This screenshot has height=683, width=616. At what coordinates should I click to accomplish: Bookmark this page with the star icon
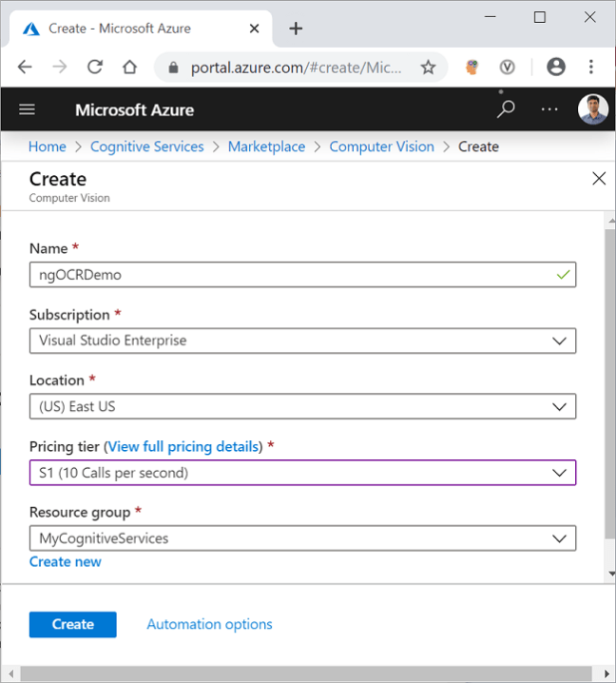tap(428, 68)
